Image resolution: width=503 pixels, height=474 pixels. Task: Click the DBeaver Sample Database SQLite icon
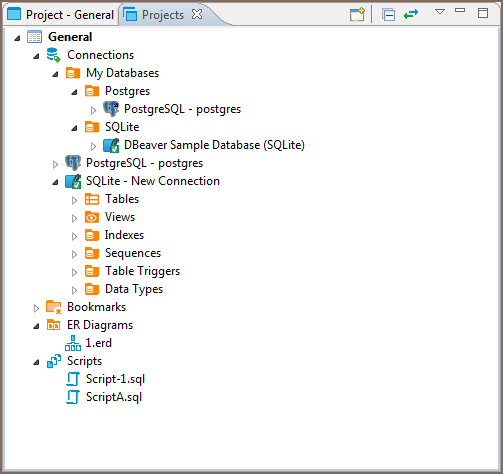111,145
